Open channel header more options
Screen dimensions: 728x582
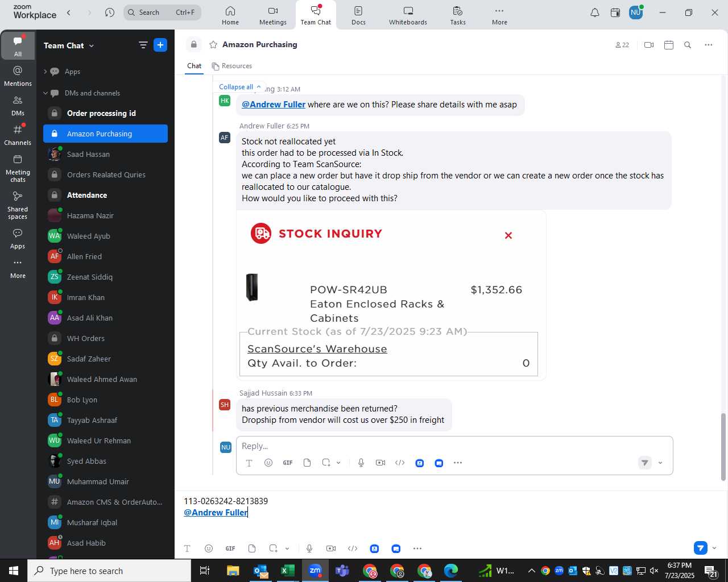pyautogui.click(x=708, y=45)
